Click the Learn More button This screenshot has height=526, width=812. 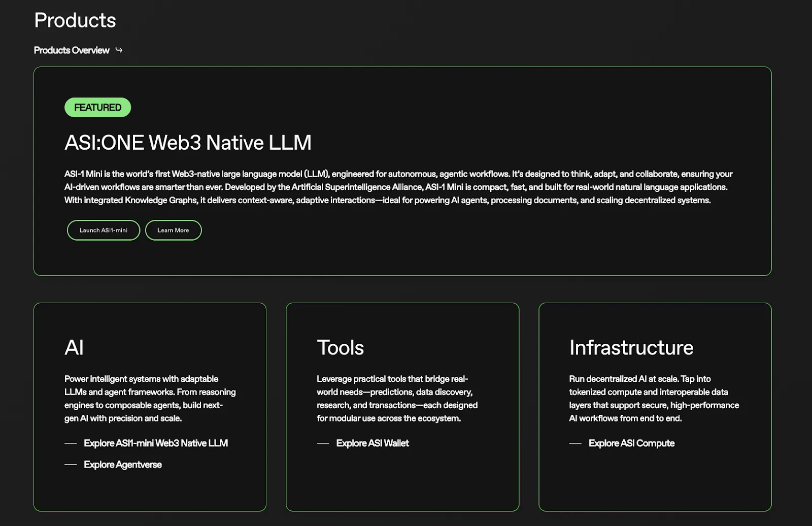pyautogui.click(x=173, y=230)
